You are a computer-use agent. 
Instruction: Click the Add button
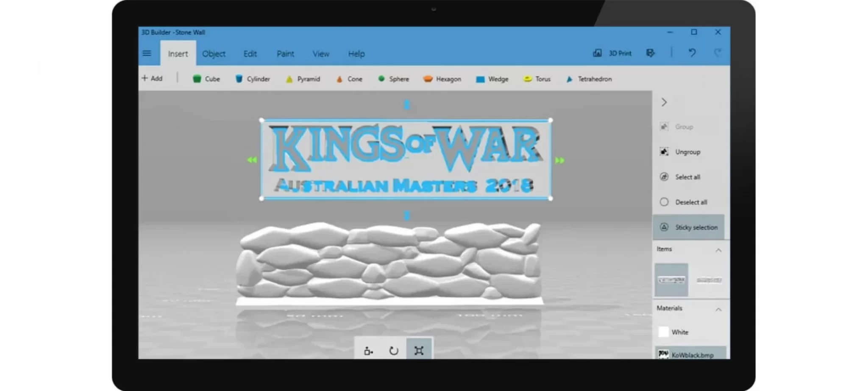click(152, 78)
